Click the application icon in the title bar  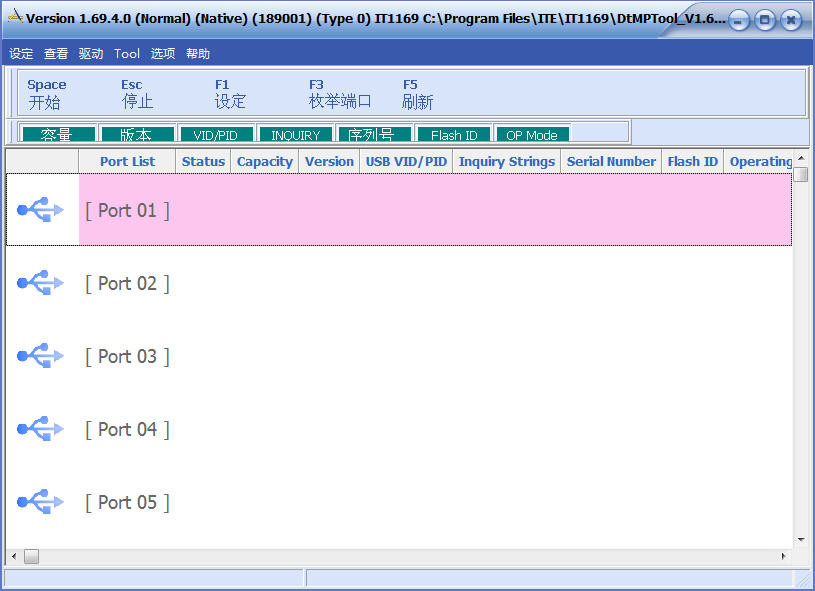(x=15, y=18)
